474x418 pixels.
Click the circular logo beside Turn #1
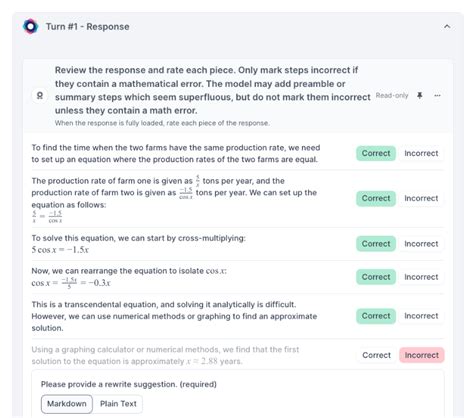[30, 26]
